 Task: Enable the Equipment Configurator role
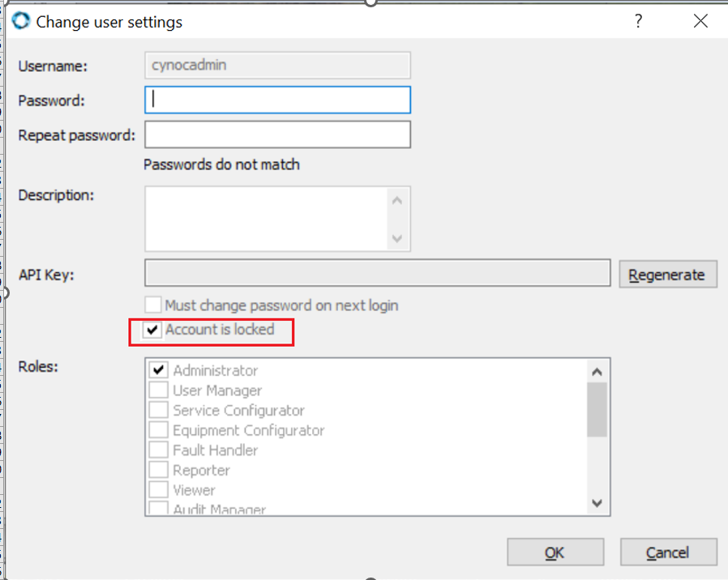point(158,429)
